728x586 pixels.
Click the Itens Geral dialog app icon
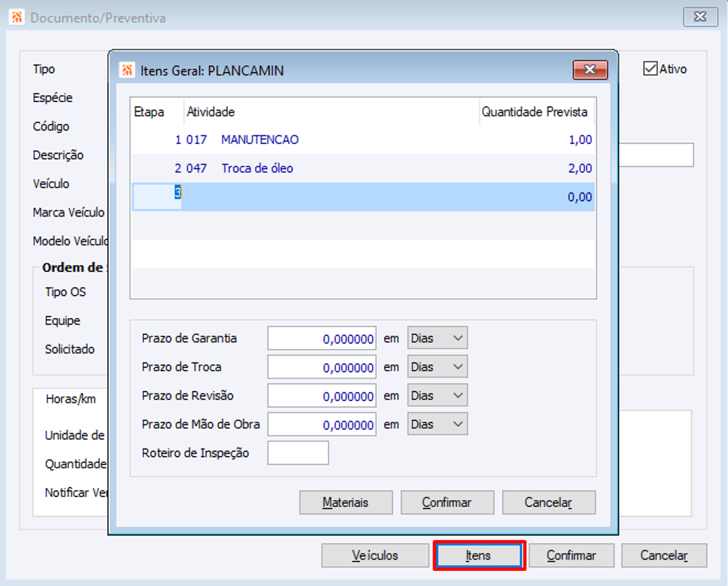point(127,70)
